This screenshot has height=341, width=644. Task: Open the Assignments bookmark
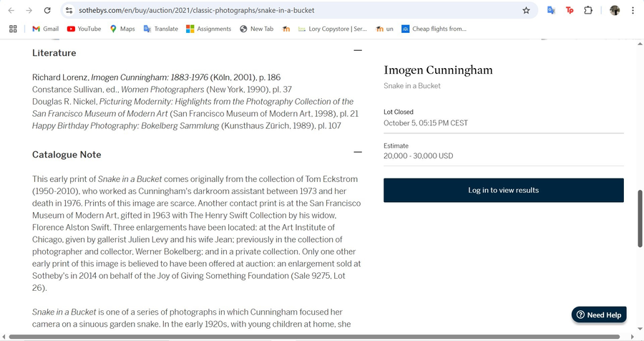[208, 29]
